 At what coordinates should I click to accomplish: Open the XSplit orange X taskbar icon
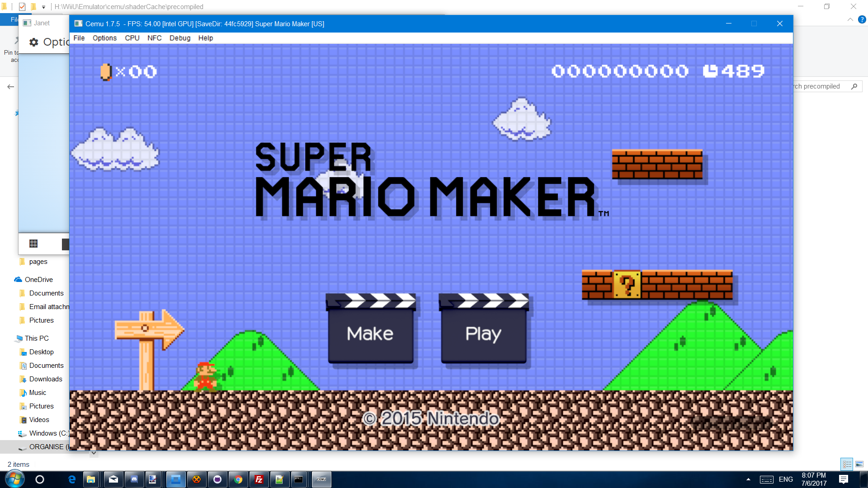coord(197,479)
